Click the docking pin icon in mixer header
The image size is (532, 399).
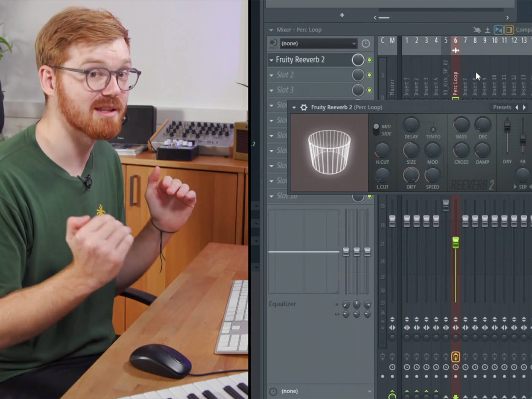pos(487,30)
